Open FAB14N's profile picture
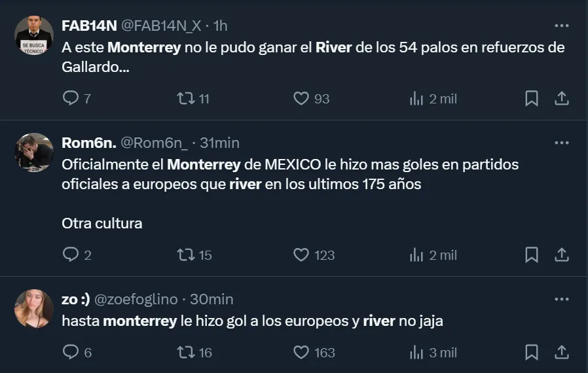Viewport: 588px width, 373px height. click(x=33, y=36)
